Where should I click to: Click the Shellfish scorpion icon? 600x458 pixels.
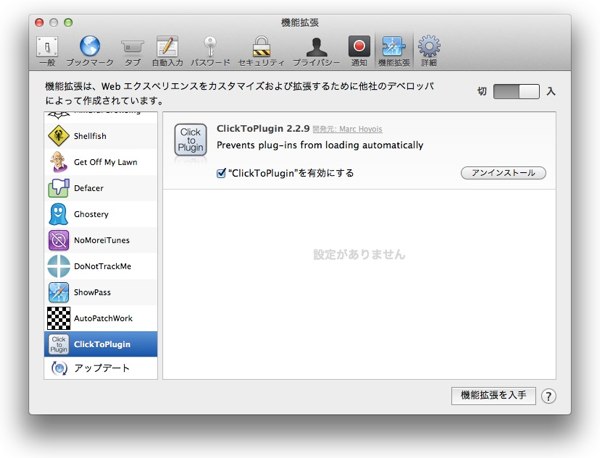[x=59, y=136]
